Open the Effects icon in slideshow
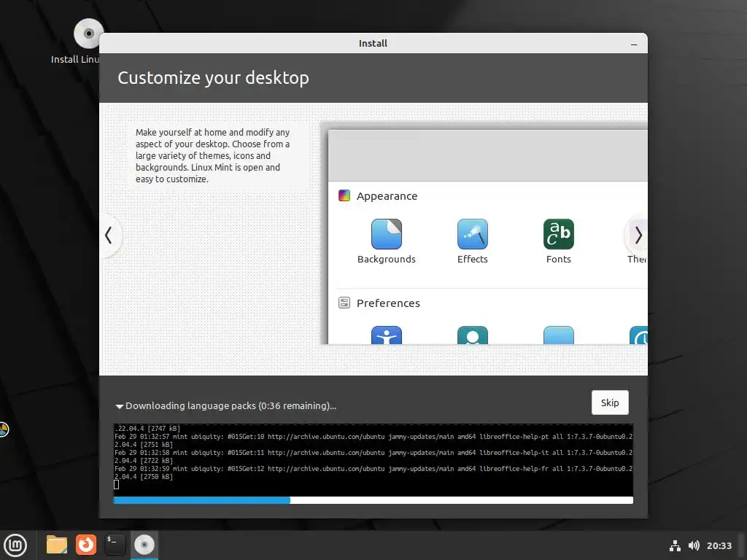This screenshot has height=560, width=747. pyautogui.click(x=472, y=234)
